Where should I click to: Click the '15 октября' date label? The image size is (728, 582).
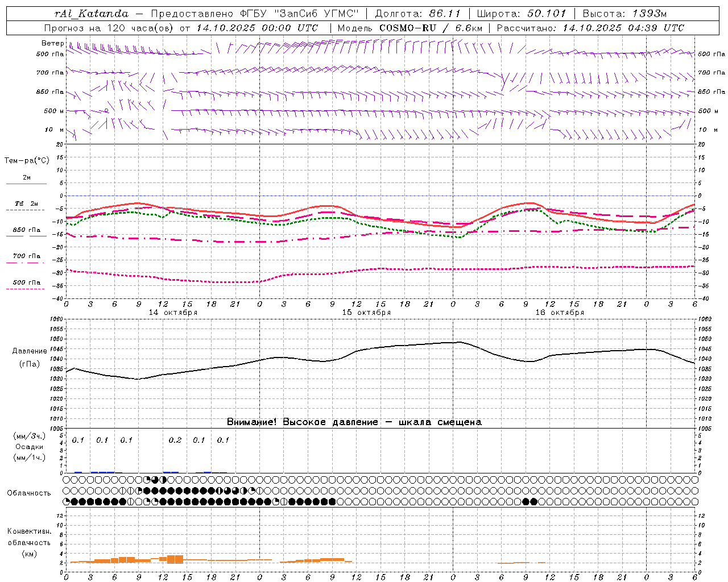pos(366,313)
